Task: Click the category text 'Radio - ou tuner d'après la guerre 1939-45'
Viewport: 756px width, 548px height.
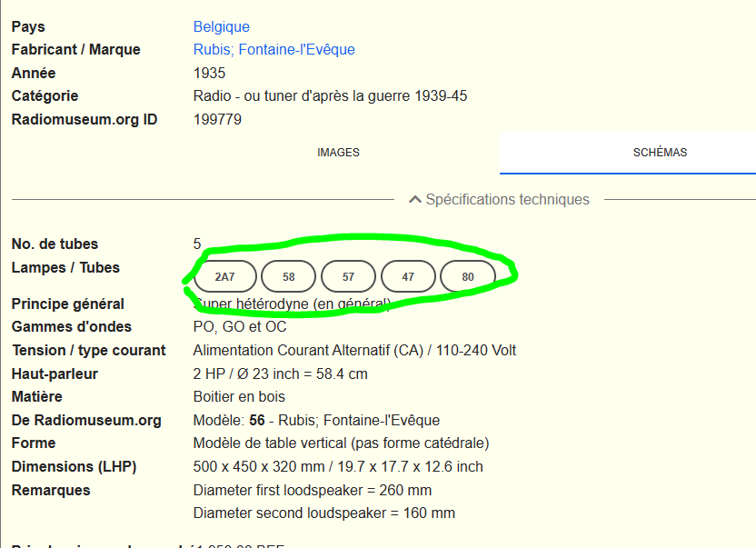Action: (330, 96)
